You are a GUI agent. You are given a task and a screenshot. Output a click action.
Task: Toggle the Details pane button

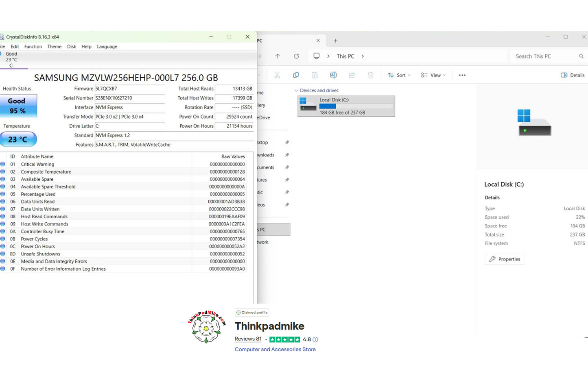[573, 75]
